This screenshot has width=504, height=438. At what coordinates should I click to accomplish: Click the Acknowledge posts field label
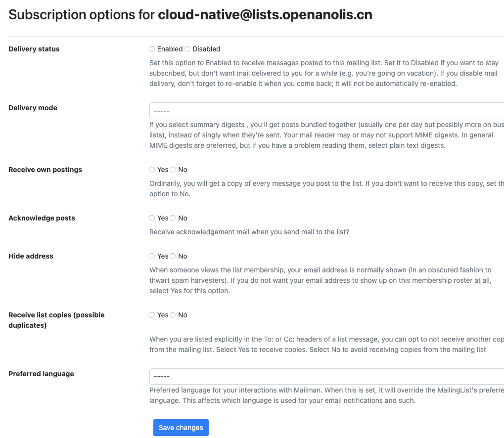click(x=42, y=218)
